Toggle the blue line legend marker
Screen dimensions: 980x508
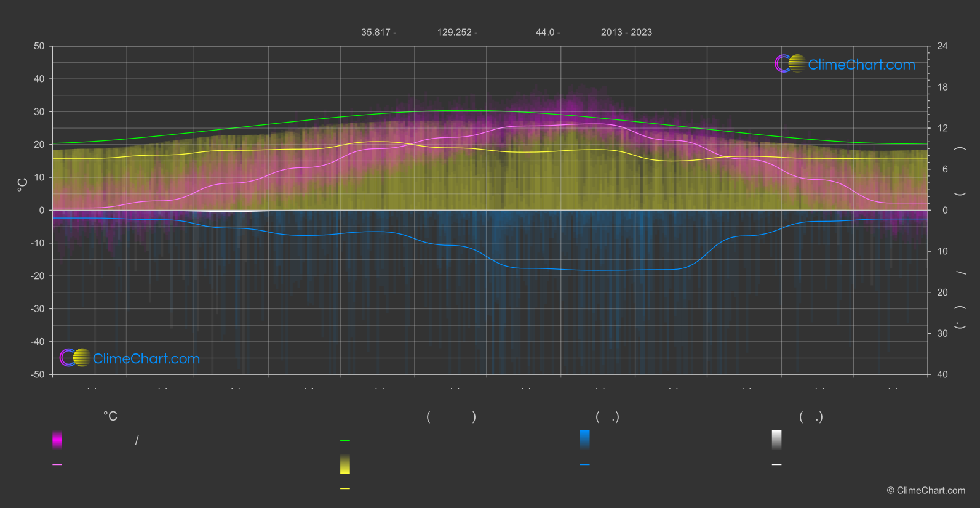click(584, 465)
